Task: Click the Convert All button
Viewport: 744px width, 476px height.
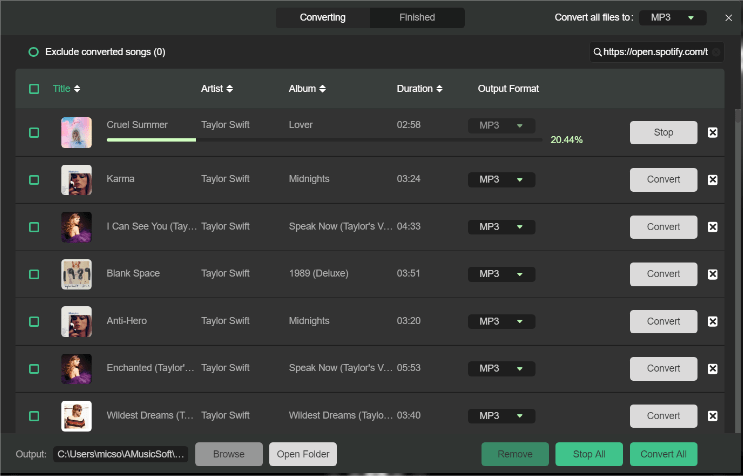Action: point(663,454)
